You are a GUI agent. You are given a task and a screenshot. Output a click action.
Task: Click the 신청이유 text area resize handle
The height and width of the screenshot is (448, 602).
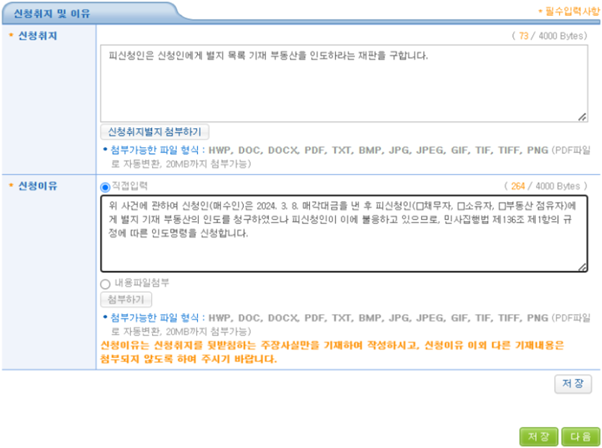(x=582, y=266)
